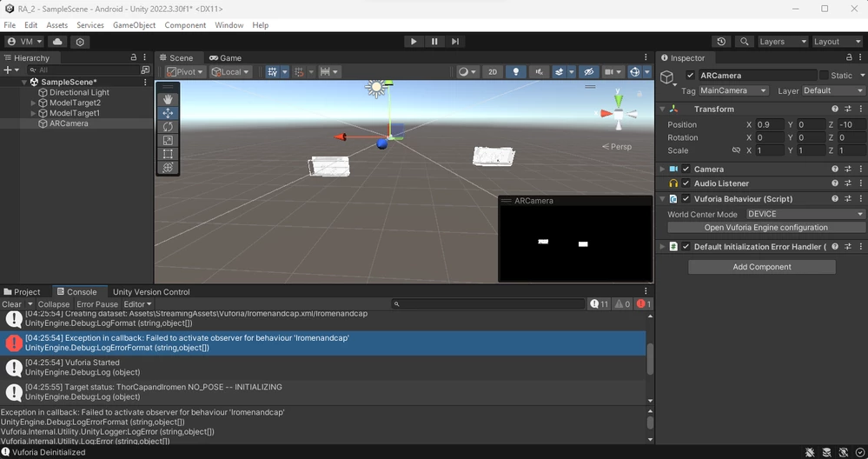Open the GameObject menu
The height and width of the screenshot is (459, 868).
pyautogui.click(x=134, y=25)
